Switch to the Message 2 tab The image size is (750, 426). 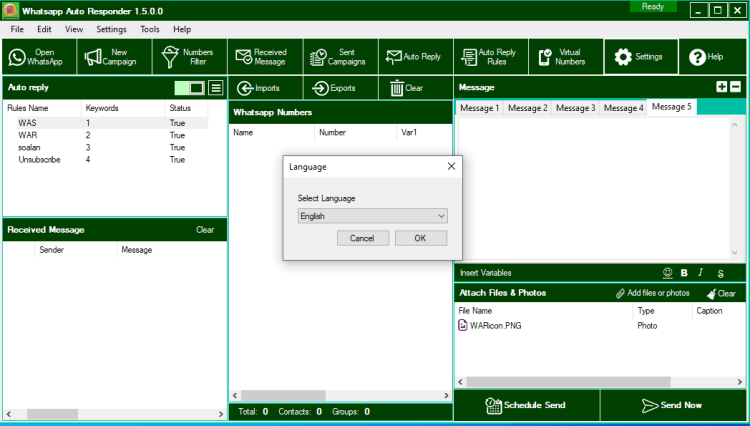(527, 108)
